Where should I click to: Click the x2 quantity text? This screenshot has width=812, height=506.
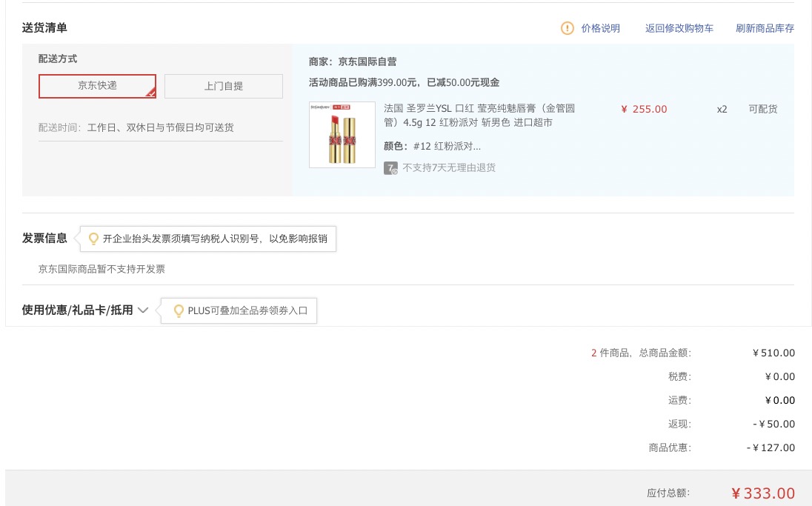click(x=722, y=110)
